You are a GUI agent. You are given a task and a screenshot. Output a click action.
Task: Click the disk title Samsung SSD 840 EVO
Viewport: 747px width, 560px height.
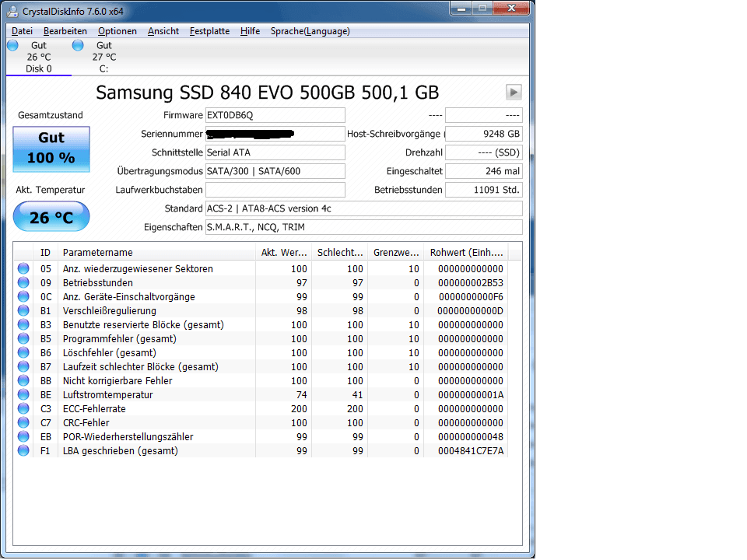(x=267, y=93)
